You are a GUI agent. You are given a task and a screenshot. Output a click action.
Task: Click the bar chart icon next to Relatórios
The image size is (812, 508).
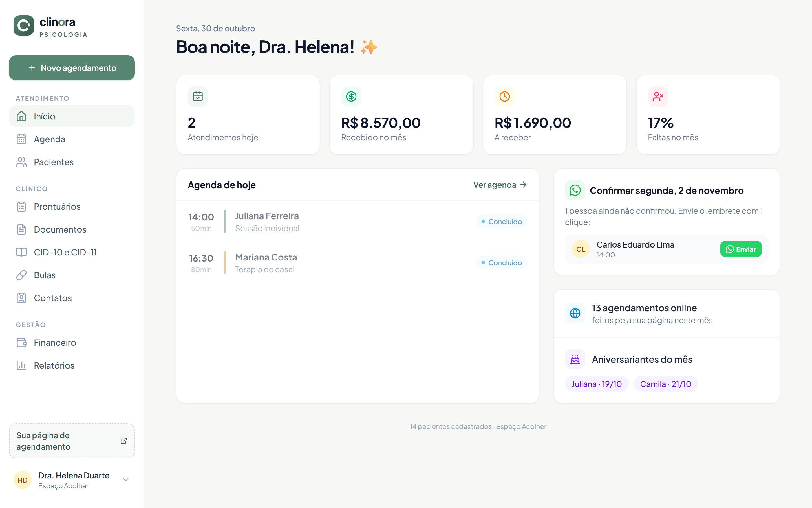click(x=21, y=365)
